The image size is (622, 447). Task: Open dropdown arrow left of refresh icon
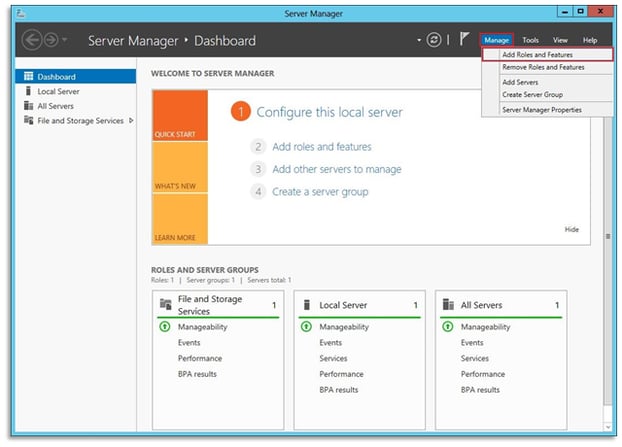pyautogui.click(x=419, y=40)
